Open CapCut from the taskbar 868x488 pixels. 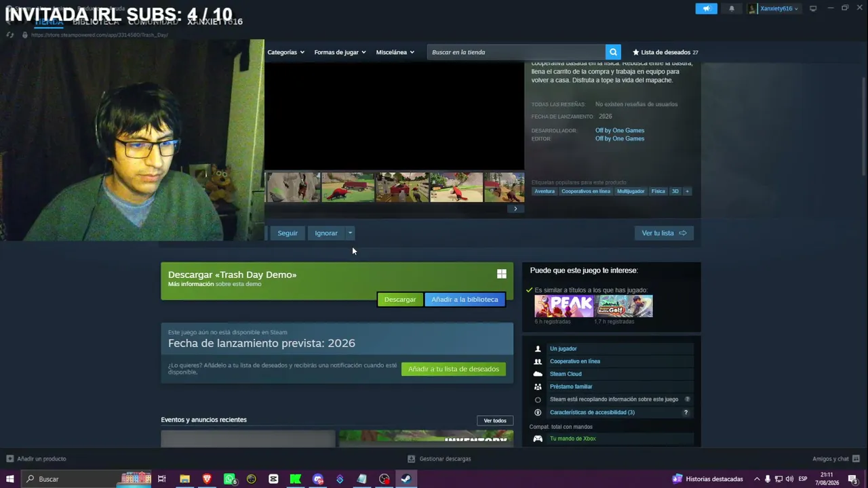[x=273, y=479]
